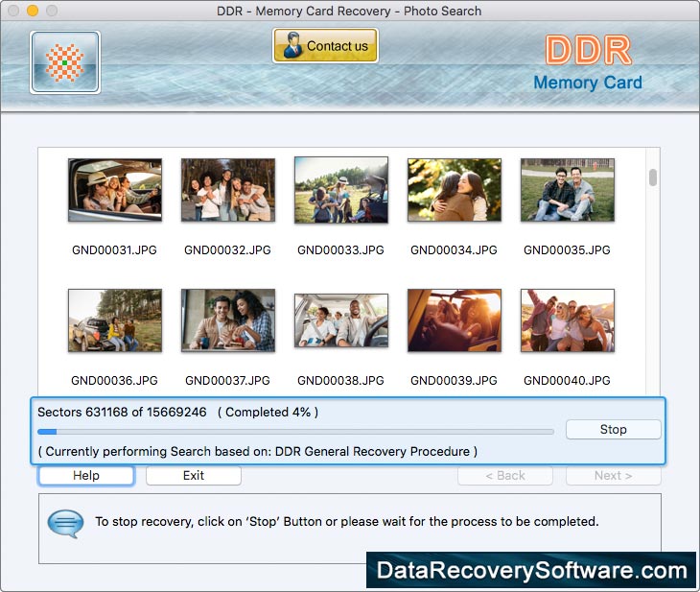Click the GND00032.JPG file name
This screenshot has height=592, width=700.
pos(227,249)
